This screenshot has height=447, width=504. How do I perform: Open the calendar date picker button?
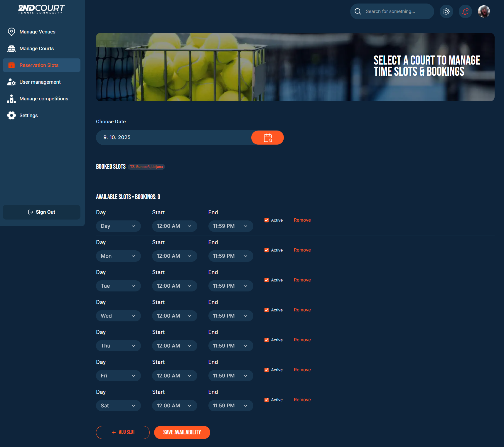pyautogui.click(x=267, y=138)
